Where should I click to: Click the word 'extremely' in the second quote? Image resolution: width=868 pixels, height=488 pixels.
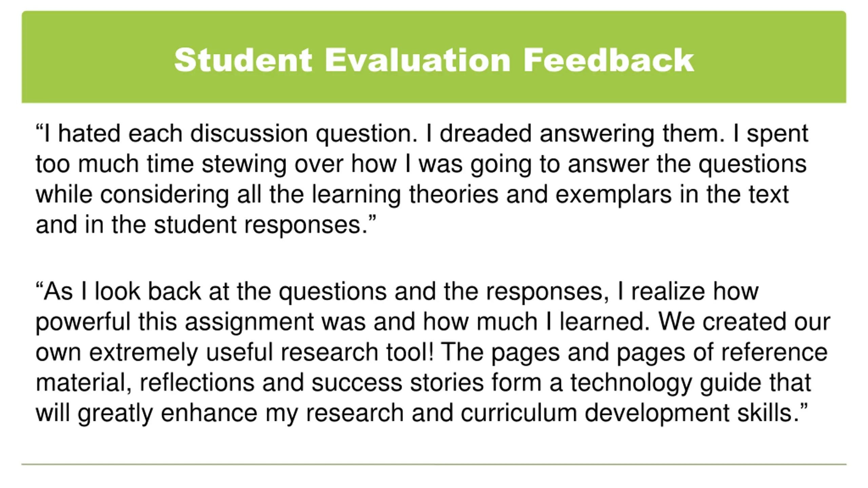coord(143,352)
